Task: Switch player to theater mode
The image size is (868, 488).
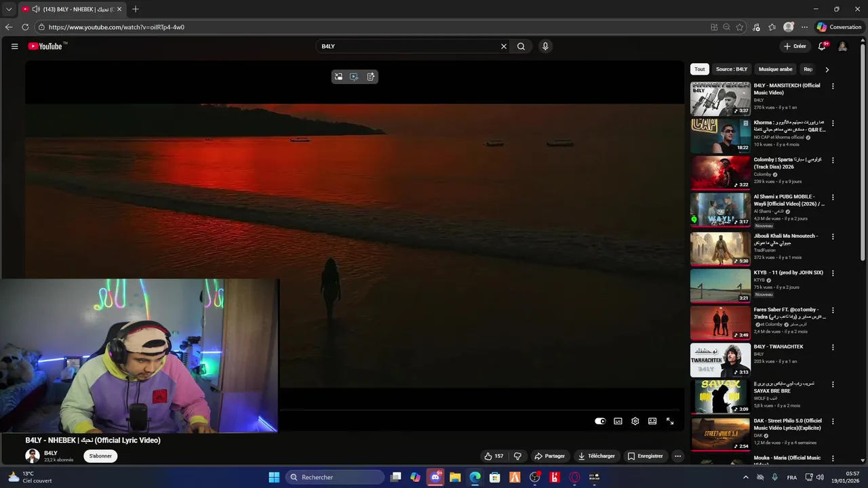Action: 652,421
